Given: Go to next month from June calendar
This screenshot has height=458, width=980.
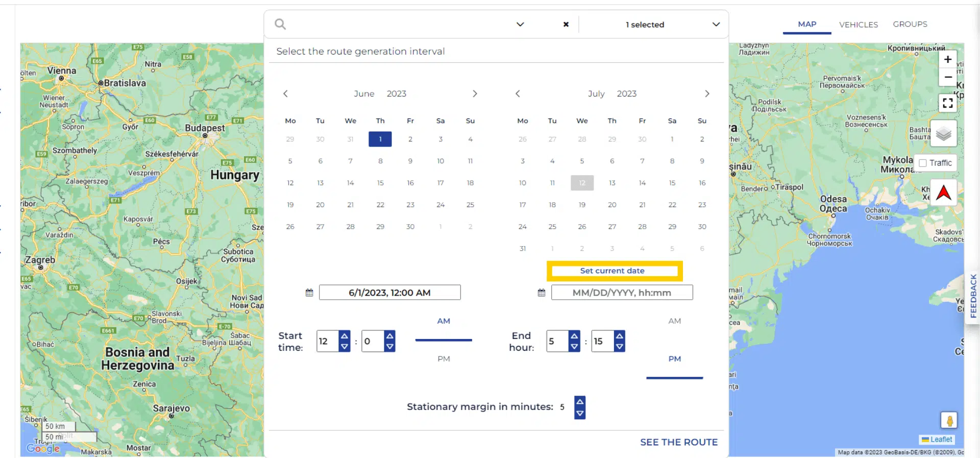Looking at the screenshot, I should 475,93.
